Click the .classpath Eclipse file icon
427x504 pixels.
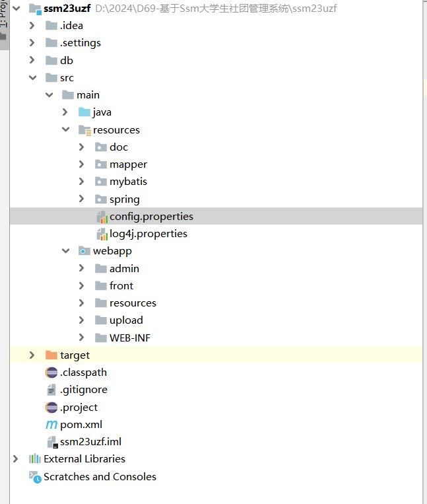51,373
